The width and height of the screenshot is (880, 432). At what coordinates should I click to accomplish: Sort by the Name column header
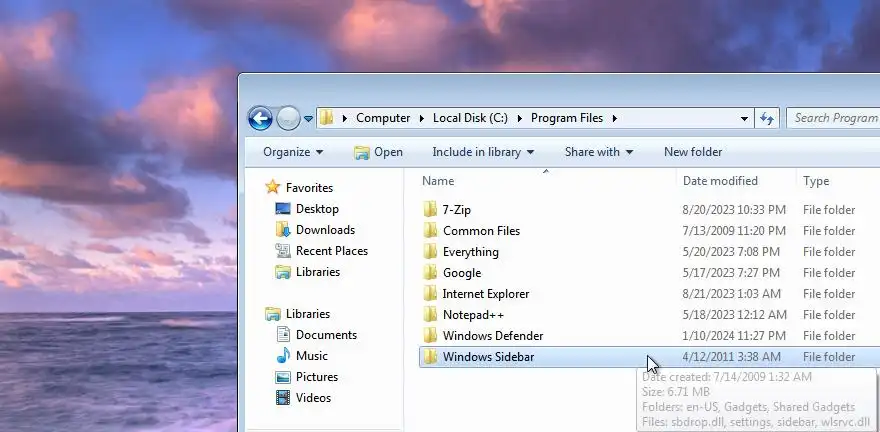(x=438, y=181)
